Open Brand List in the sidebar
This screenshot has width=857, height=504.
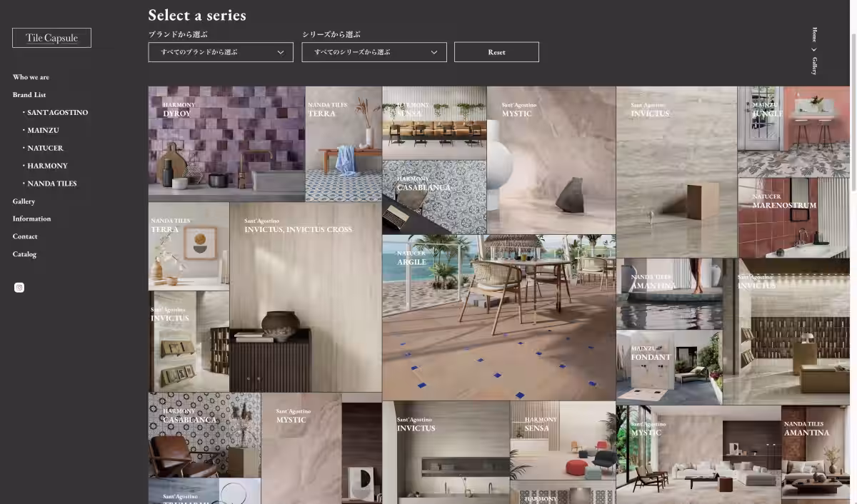point(29,95)
